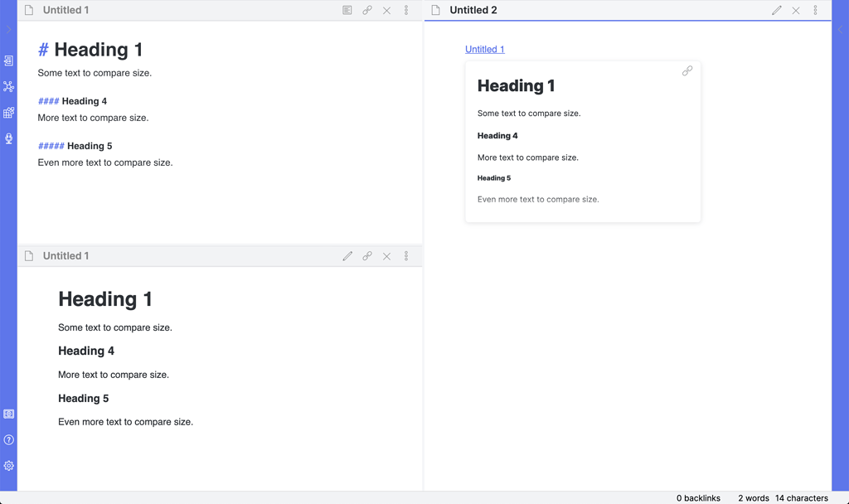Open more options for Untitled 1 preview pane
849x504 pixels.
[406, 256]
